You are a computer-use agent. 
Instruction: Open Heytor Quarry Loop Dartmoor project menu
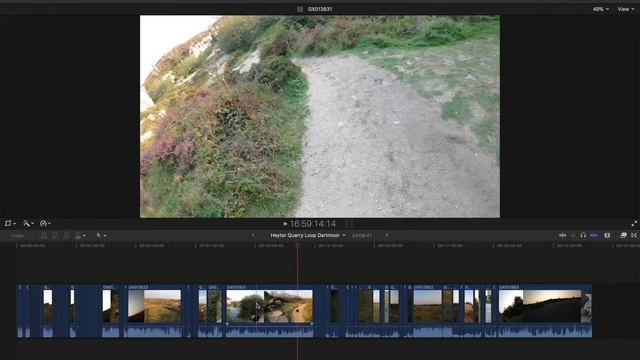(308, 236)
